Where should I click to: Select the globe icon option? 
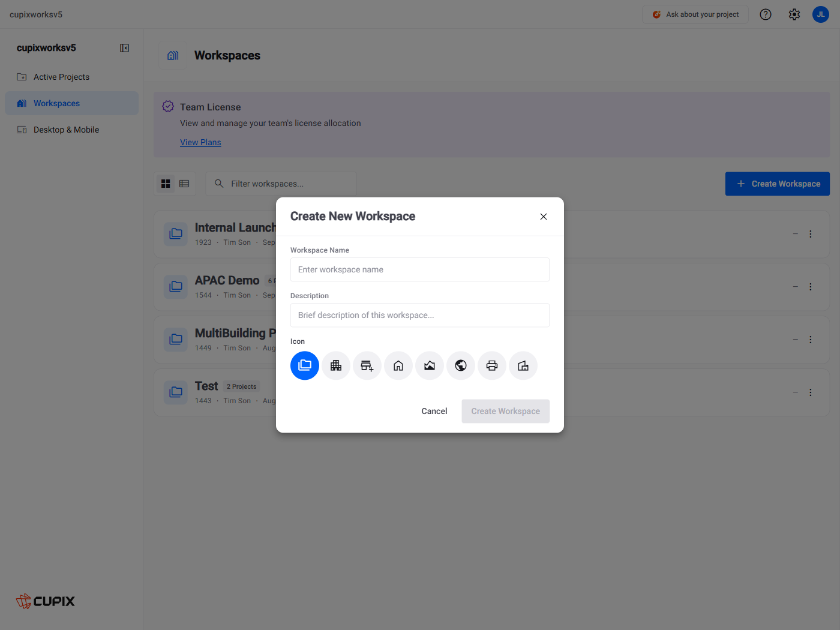click(461, 365)
